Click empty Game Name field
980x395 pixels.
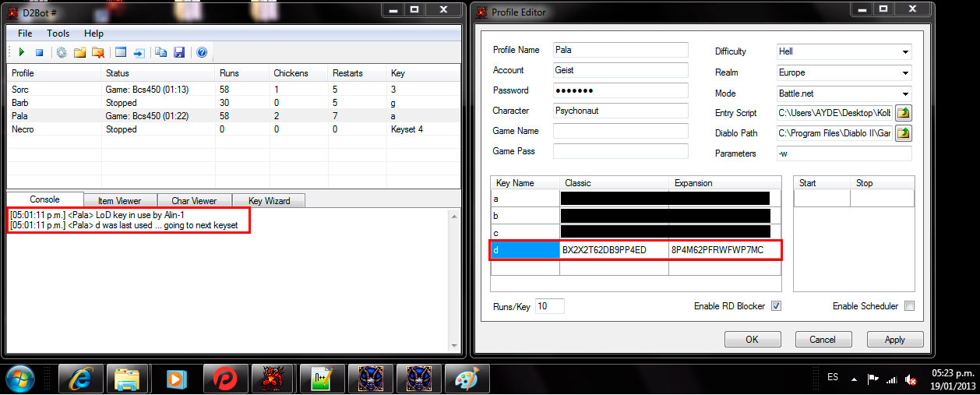click(621, 131)
